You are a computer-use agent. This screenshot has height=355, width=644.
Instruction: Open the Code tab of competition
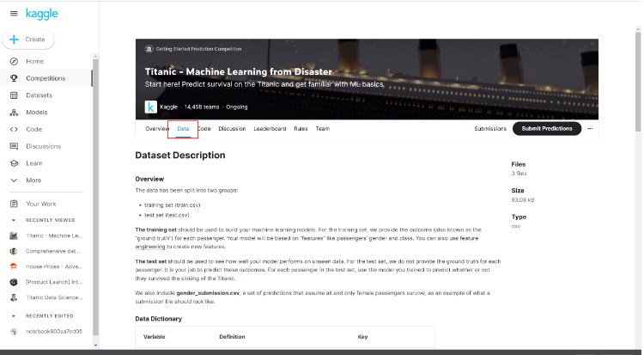204,129
